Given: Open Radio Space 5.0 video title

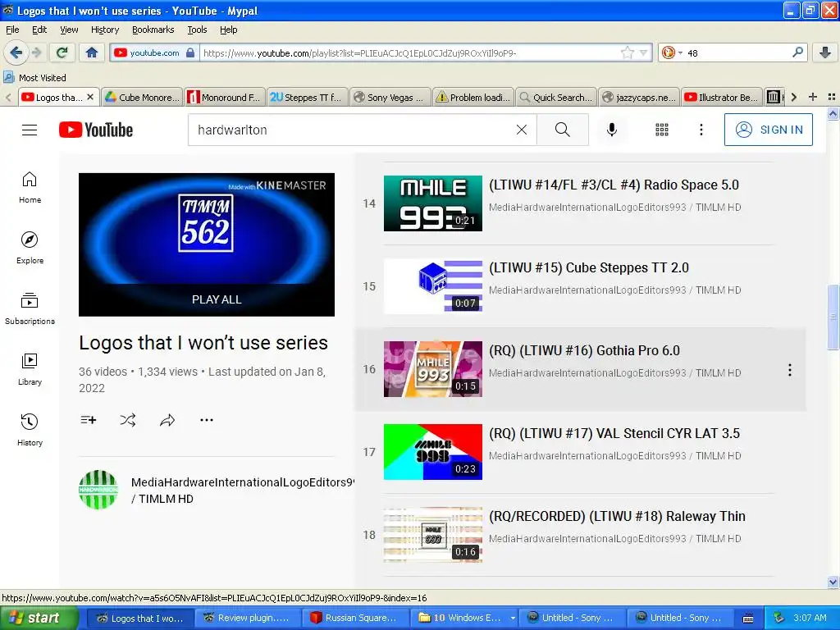Looking at the screenshot, I should point(614,185).
